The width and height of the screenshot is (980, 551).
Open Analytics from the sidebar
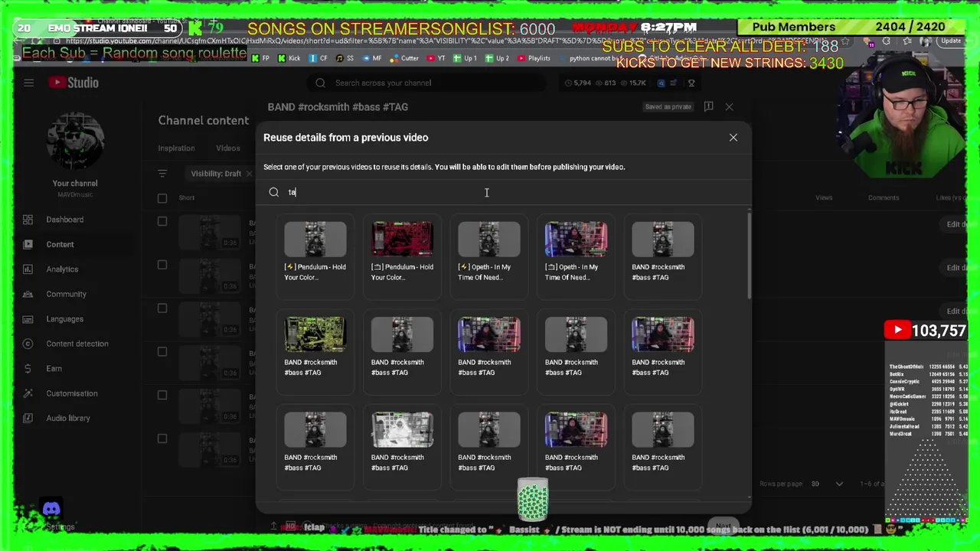click(62, 269)
